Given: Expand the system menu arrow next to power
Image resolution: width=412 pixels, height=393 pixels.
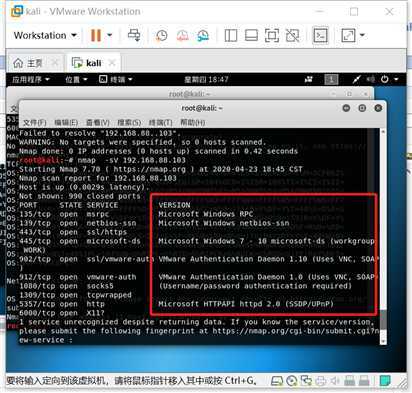Looking at the screenshot, I should (x=396, y=79).
